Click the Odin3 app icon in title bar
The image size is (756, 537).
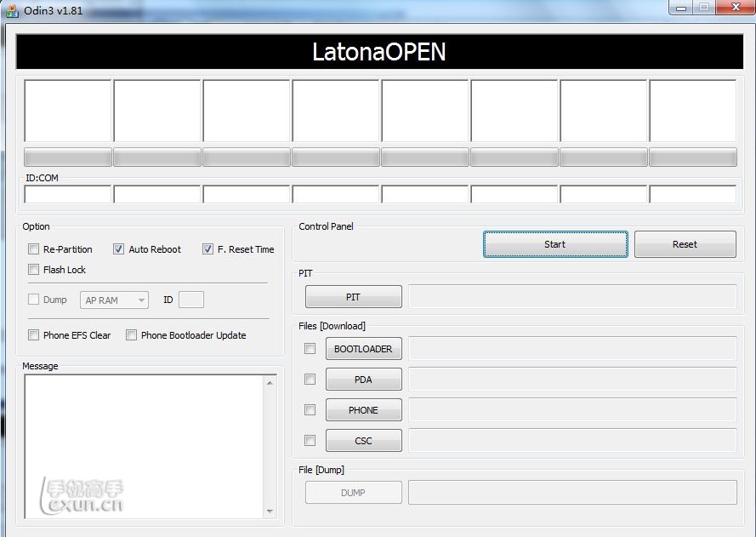[12, 11]
